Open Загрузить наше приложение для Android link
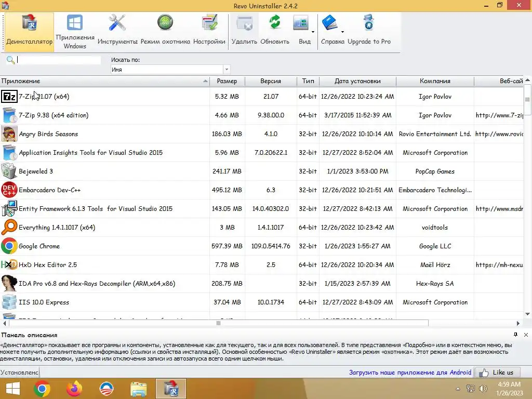This screenshot has height=399, width=532. click(x=410, y=372)
